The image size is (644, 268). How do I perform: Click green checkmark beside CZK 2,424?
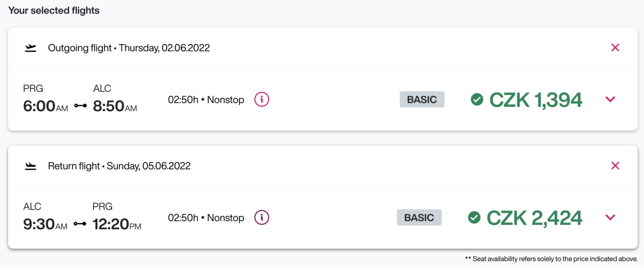[474, 218]
